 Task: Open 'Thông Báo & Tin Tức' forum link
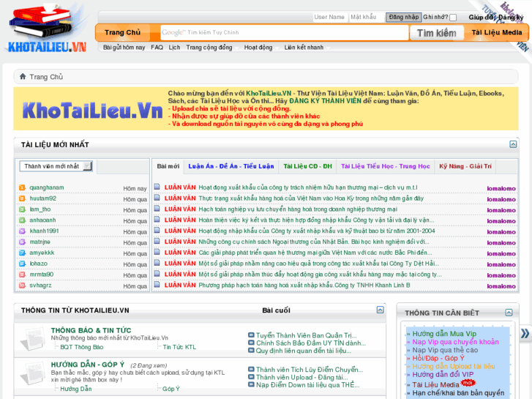pos(91,330)
